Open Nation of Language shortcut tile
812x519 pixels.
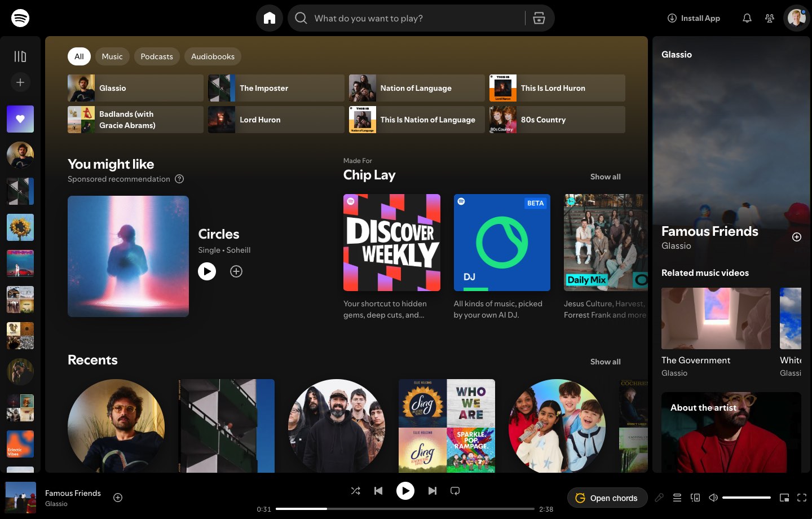coord(417,88)
